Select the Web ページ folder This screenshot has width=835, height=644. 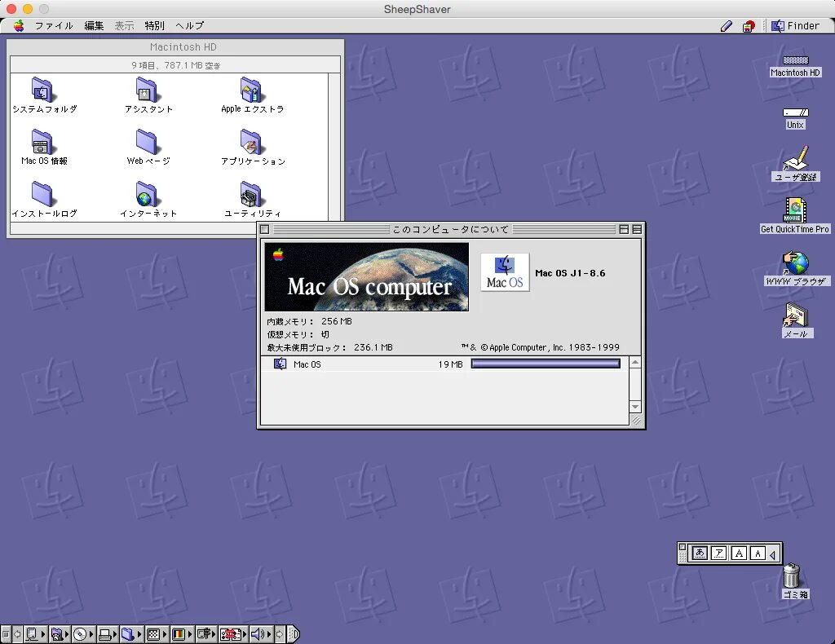[146, 142]
